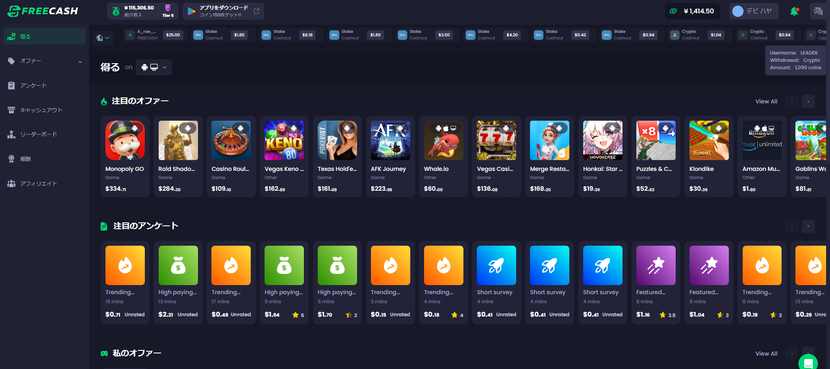The image size is (830, 369).
Task: Click the Merge Restaurant offer icon
Action: click(549, 140)
